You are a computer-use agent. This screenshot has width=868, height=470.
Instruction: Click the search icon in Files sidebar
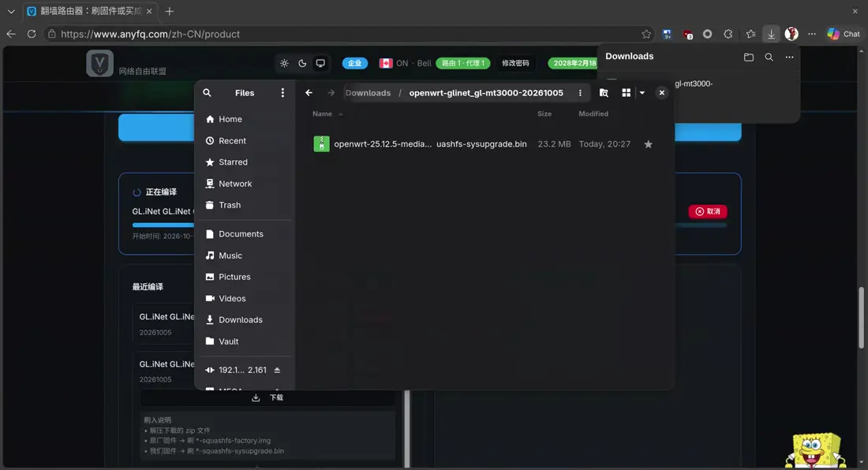pos(207,93)
